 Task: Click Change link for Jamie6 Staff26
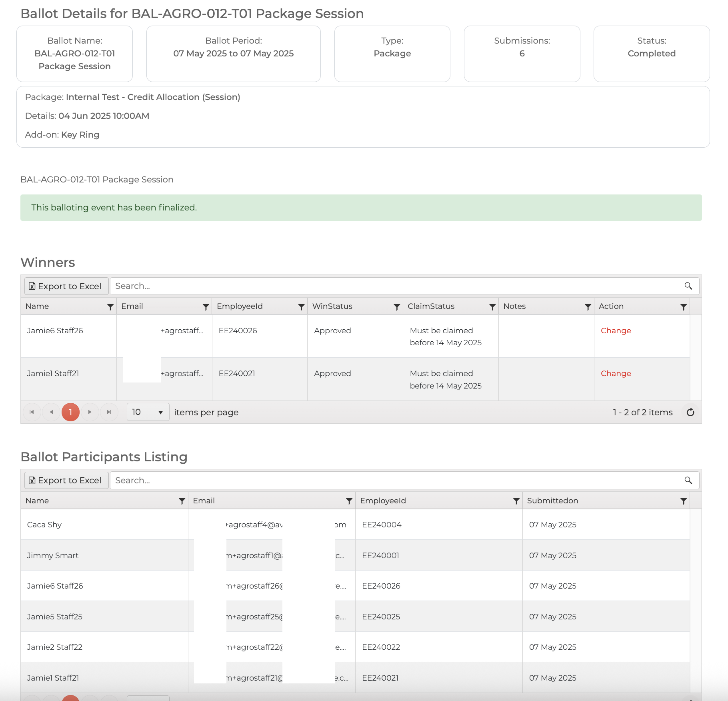(x=616, y=330)
